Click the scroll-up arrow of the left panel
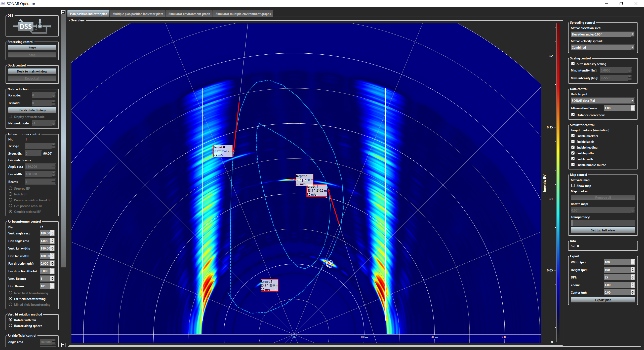Viewport: 644px width, 350px height. point(63,12)
